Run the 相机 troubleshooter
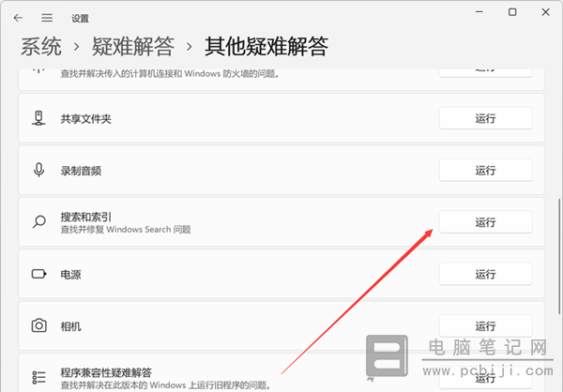The image size is (563, 392). click(x=485, y=325)
